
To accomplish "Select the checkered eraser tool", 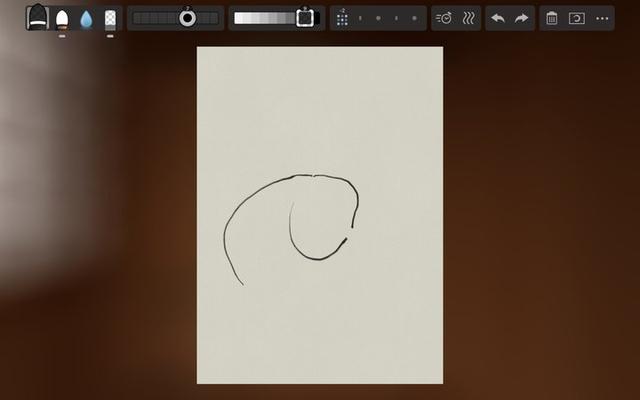I will pyautogui.click(x=111, y=18).
